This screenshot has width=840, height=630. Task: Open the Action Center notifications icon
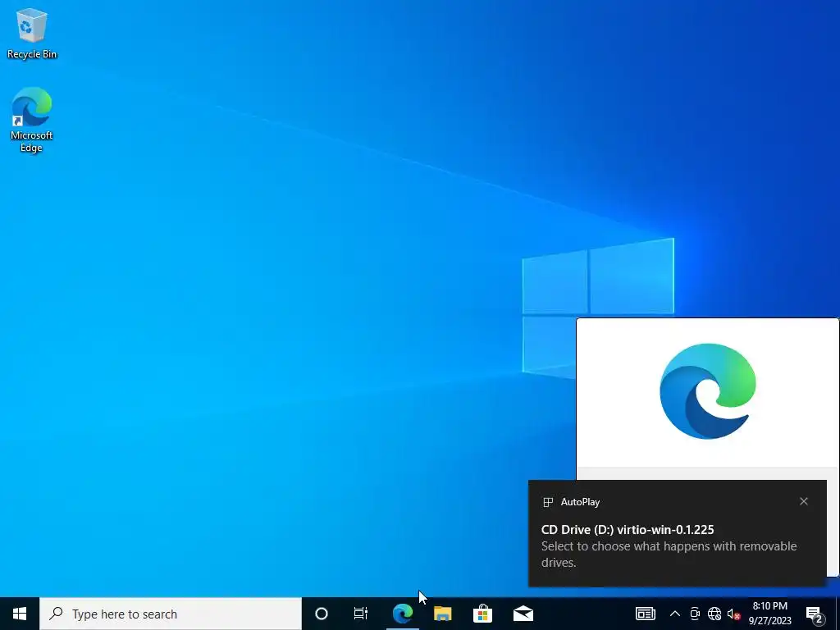[x=815, y=614]
